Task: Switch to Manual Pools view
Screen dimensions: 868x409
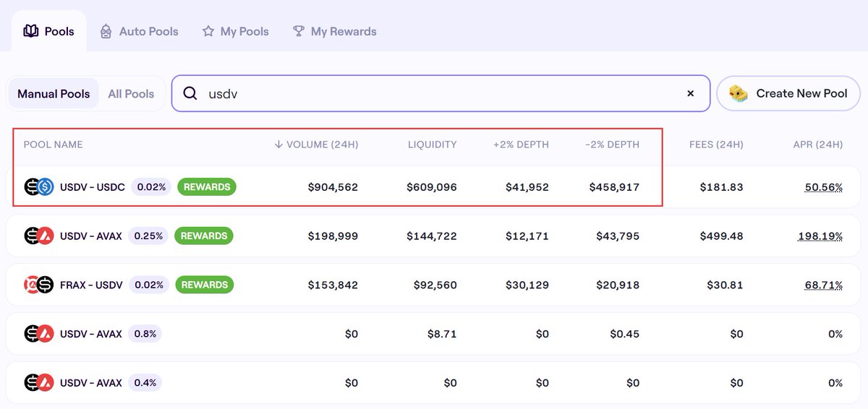Action: tap(54, 94)
